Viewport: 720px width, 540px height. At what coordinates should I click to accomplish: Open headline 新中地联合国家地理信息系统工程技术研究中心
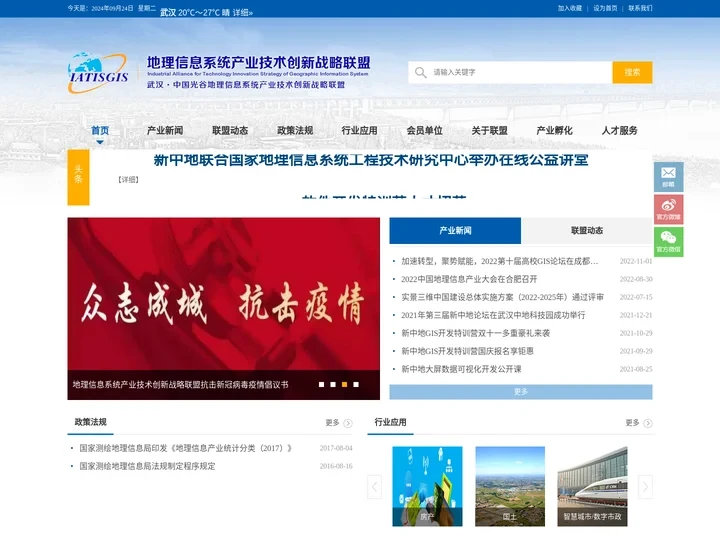[x=371, y=160]
